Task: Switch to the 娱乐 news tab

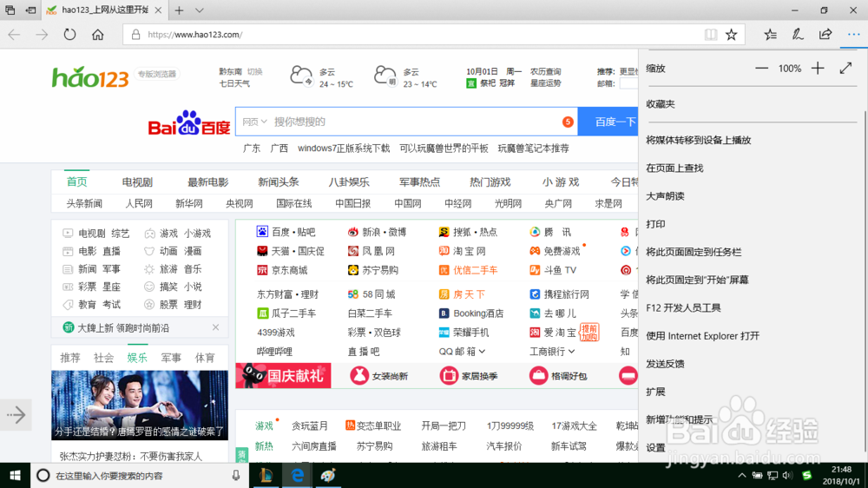Action: (x=137, y=357)
